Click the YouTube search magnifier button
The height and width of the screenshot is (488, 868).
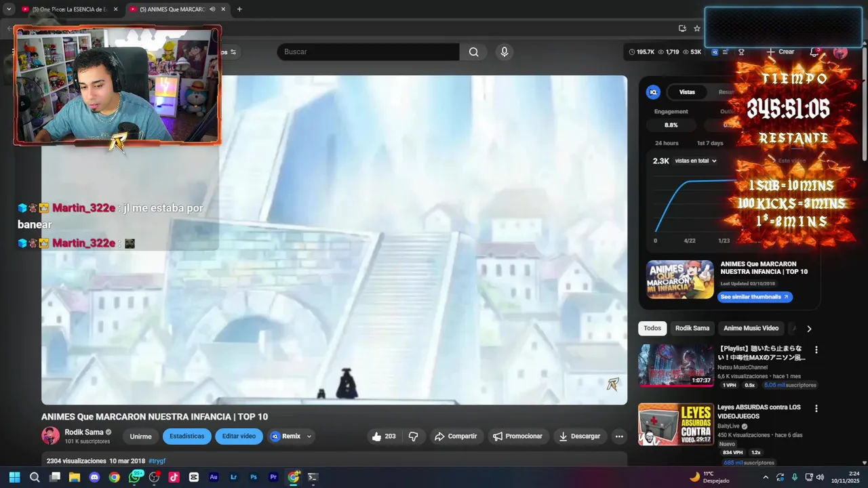click(473, 52)
